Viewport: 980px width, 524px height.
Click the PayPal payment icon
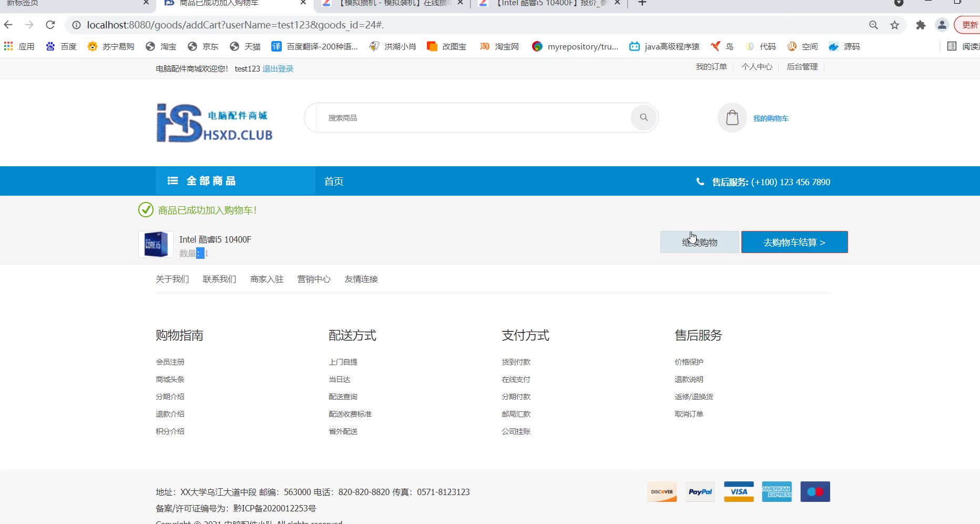coord(700,492)
